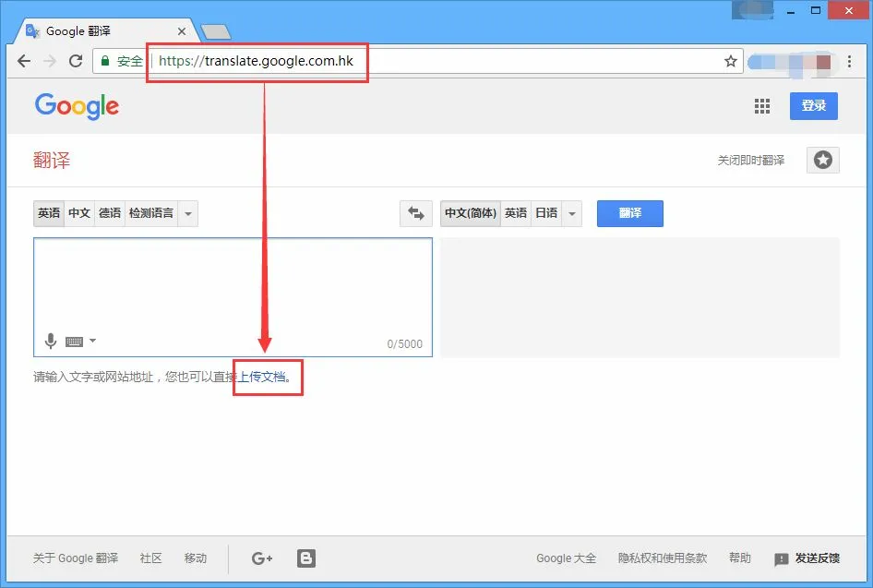This screenshot has height=588, width=873.
Task: Open Blogger footer icon
Action: pos(306,558)
